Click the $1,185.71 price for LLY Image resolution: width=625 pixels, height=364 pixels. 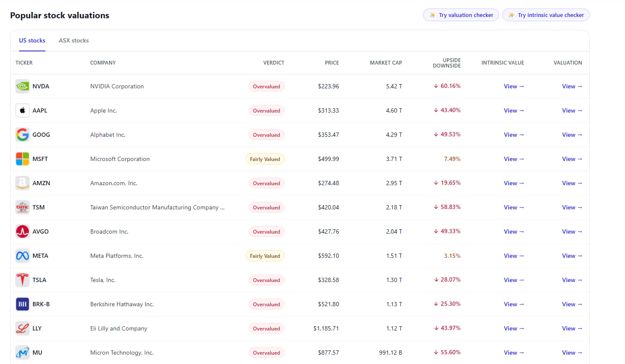tap(326, 328)
